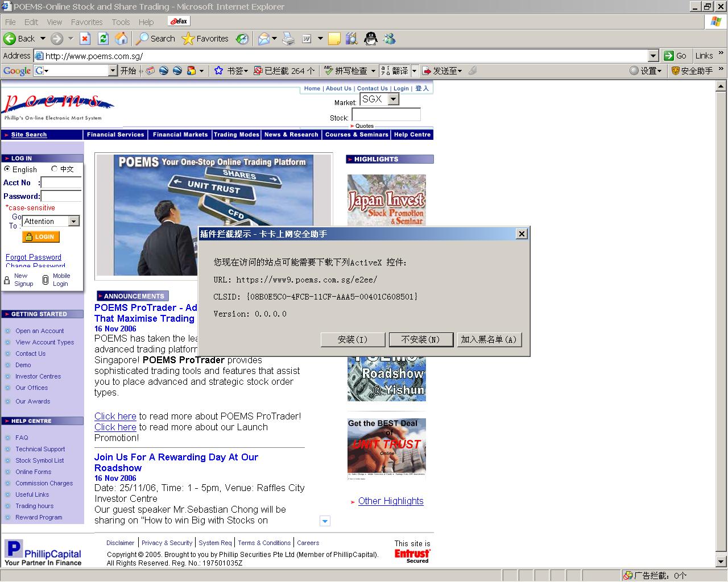
Task: Expand translate options arrow
Action: point(414,71)
